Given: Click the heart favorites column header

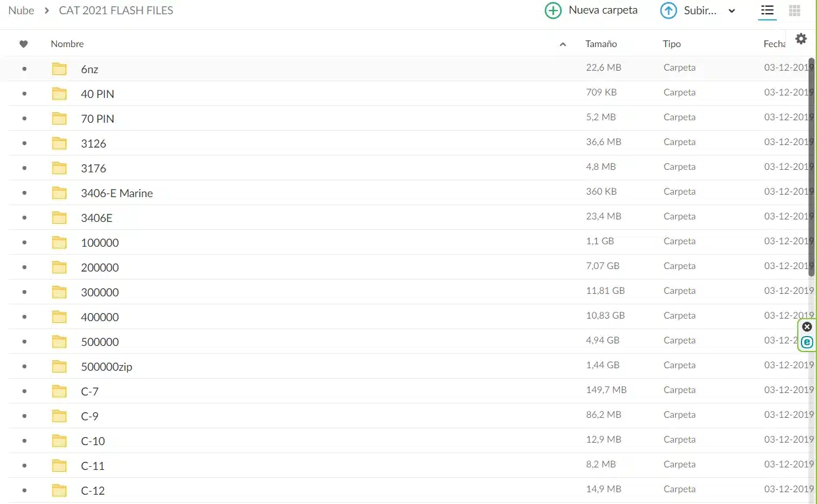Looking at the screenshot, I should tap(23, 43).
